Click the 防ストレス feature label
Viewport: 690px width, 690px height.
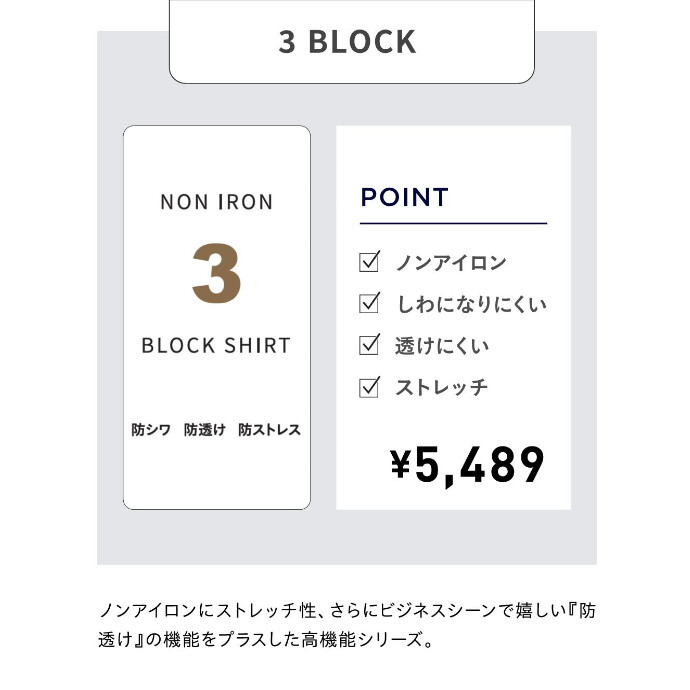pos(269,430)
